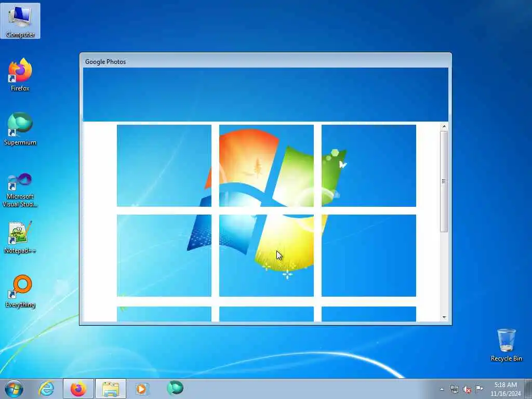Select the tile showing the yellow Windows flag
This screenshot has width=532, height=399.
[267, 256]
